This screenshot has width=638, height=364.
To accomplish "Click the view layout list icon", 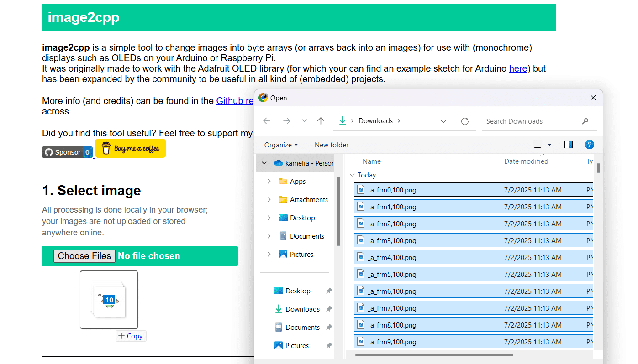I will point(538,145).
